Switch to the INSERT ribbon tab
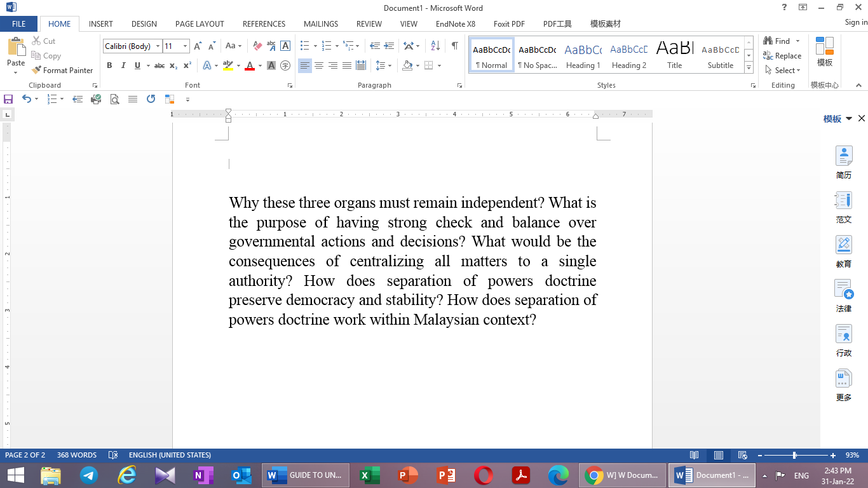 [x=100, y=24]
